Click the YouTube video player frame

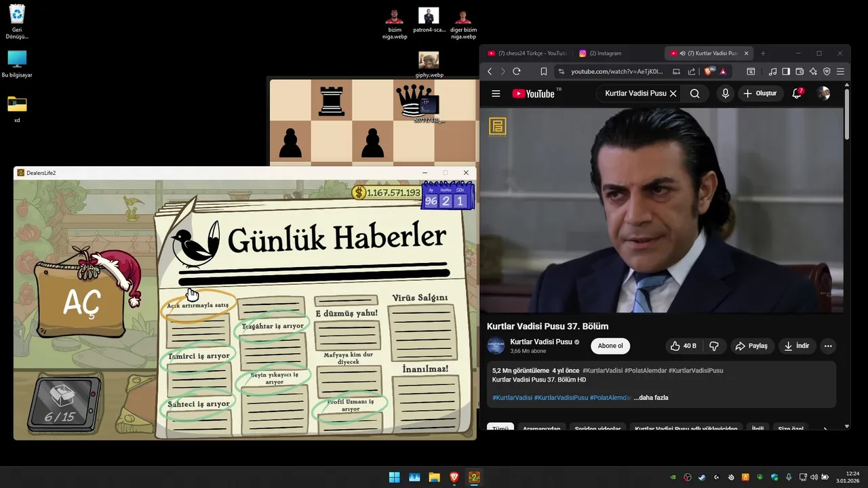[661, 210]
